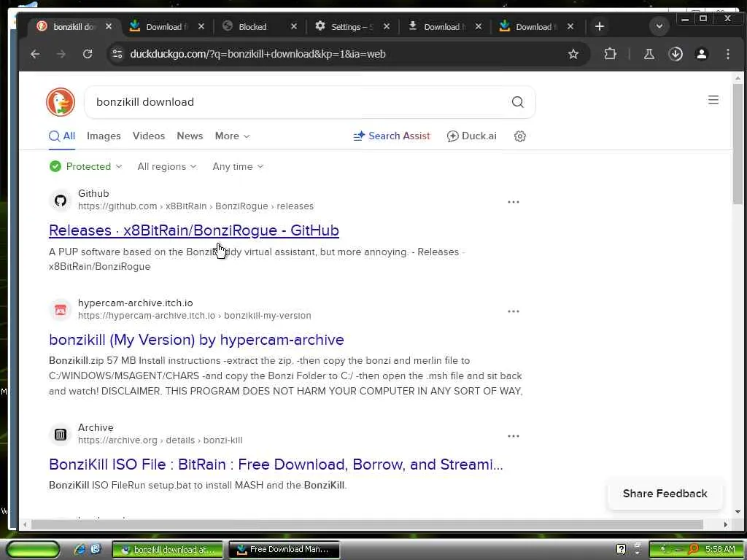
Task: Open the Downloads toolbar icon
Action: pyautogui.click(x=676, y=54)
